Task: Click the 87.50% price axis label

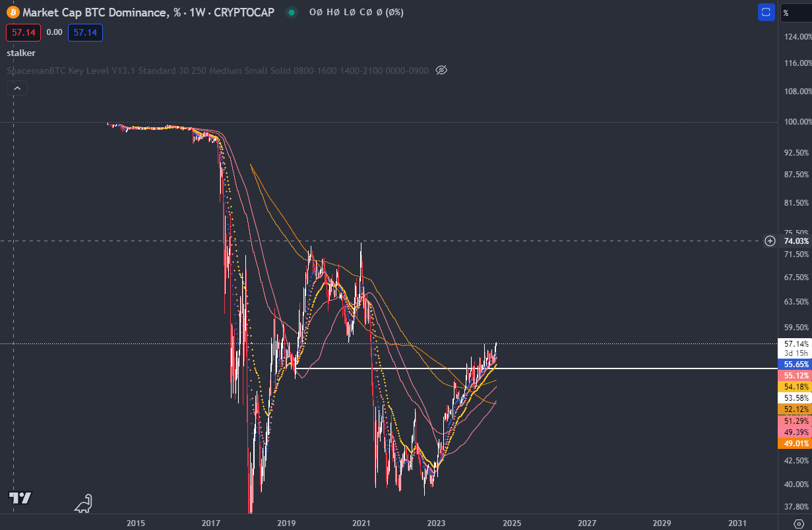Action: [797, 174]
